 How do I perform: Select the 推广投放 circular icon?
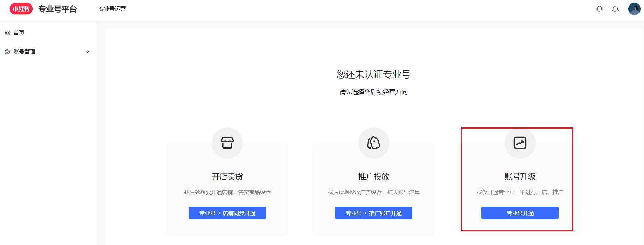tap(373, 143)
